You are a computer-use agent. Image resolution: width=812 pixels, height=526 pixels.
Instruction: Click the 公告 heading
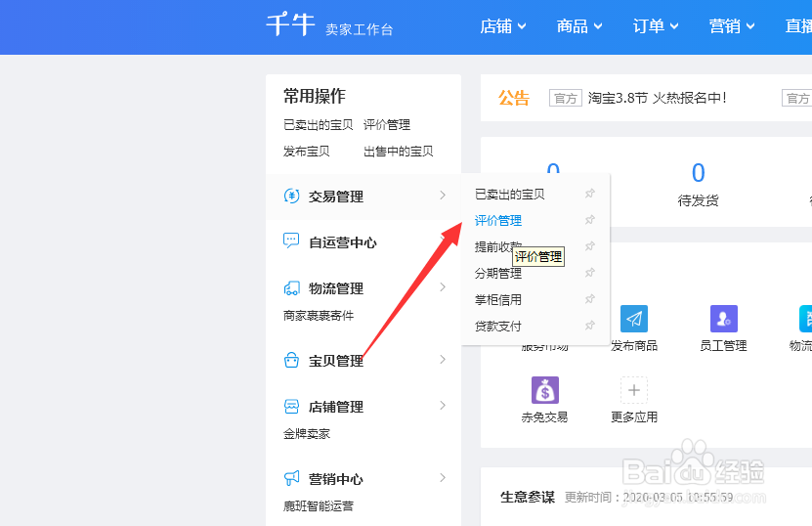tap(514, 98)
